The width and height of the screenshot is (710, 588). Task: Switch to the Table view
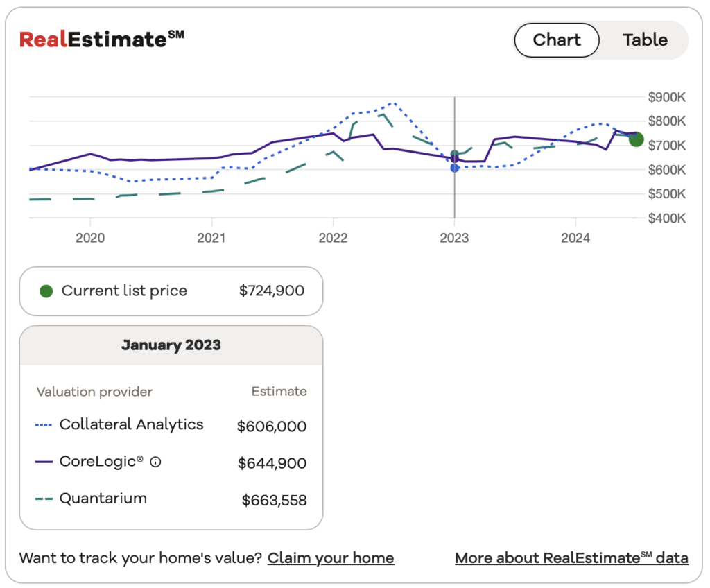(x=645, y=40)
